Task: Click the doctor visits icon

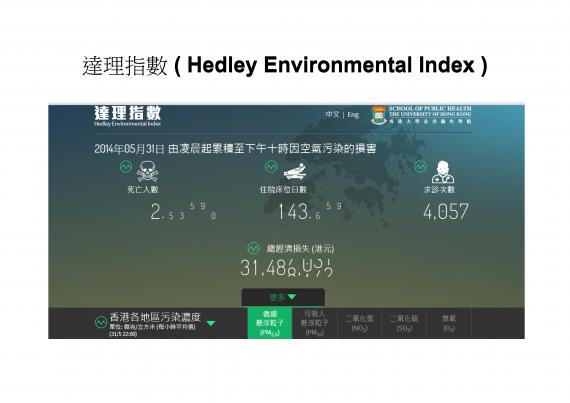Action: point(443,172)
